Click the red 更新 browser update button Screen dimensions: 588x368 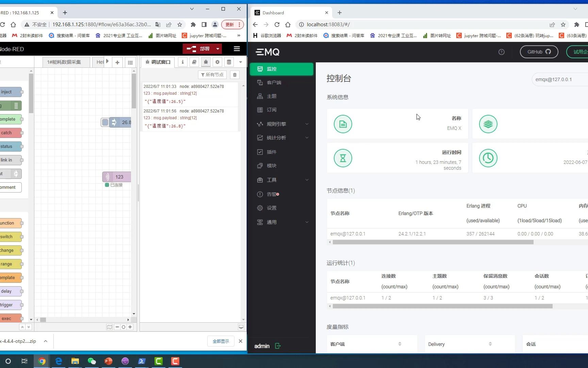point(233,25)
